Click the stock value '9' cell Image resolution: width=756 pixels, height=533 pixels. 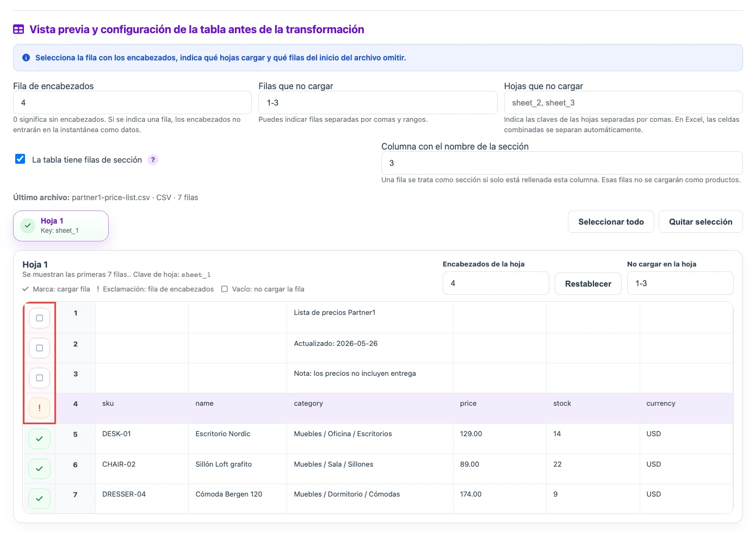click(x=593, y=499)
